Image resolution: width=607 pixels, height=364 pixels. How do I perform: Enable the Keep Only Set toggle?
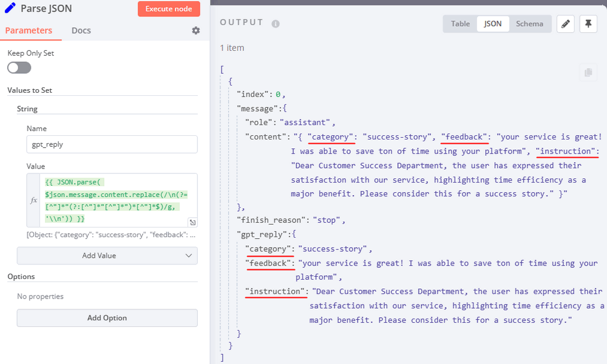coord(19,67)
